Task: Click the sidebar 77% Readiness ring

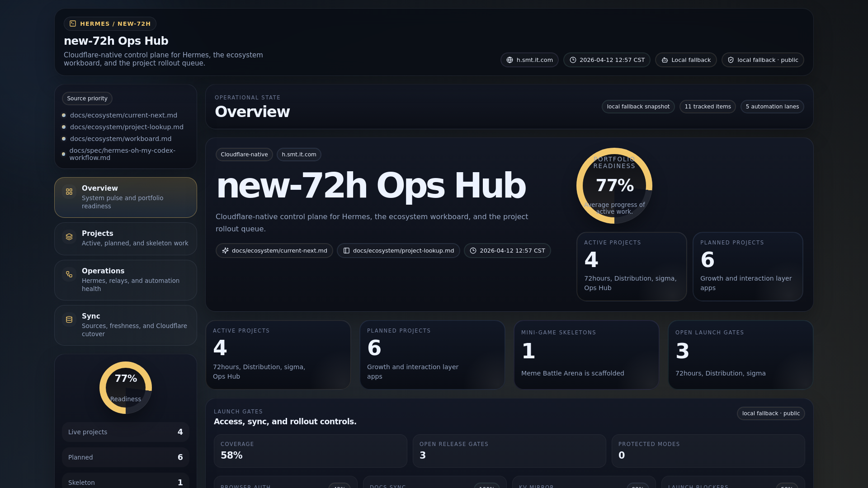Action: point(126,388)
